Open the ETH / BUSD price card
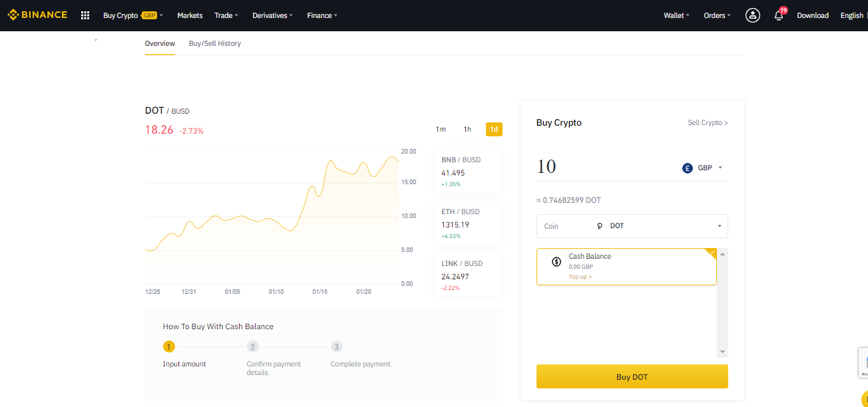The image size is (868, 407). 468,223
